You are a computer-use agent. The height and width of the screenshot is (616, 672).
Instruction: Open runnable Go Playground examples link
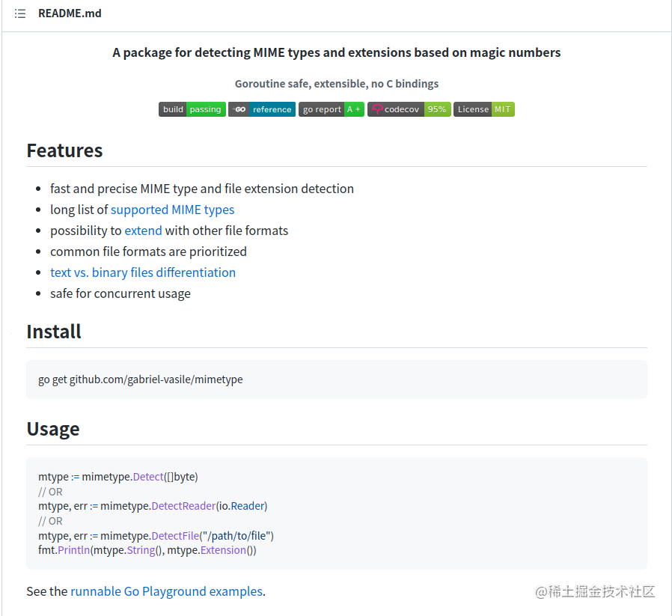tap(166, 591)
